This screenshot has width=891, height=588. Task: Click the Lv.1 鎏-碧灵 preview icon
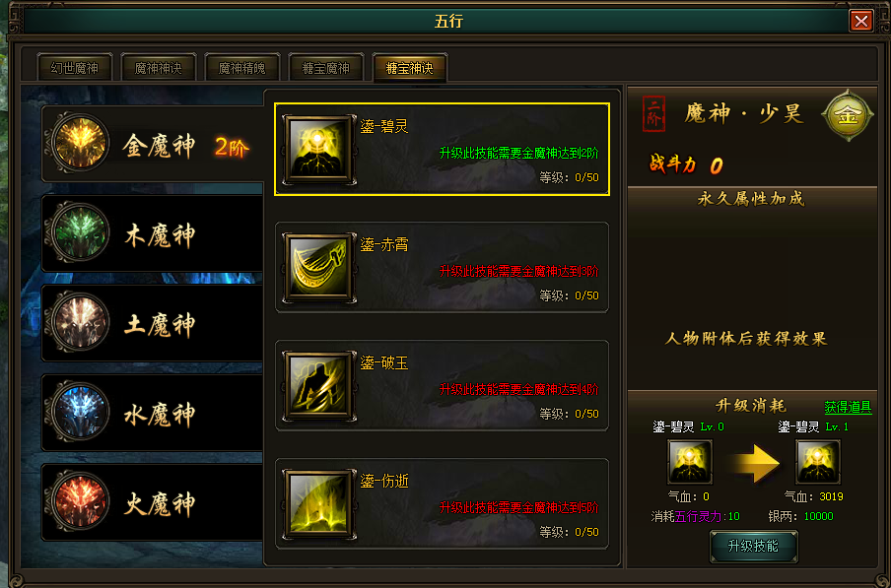click(x=818, y=462)
